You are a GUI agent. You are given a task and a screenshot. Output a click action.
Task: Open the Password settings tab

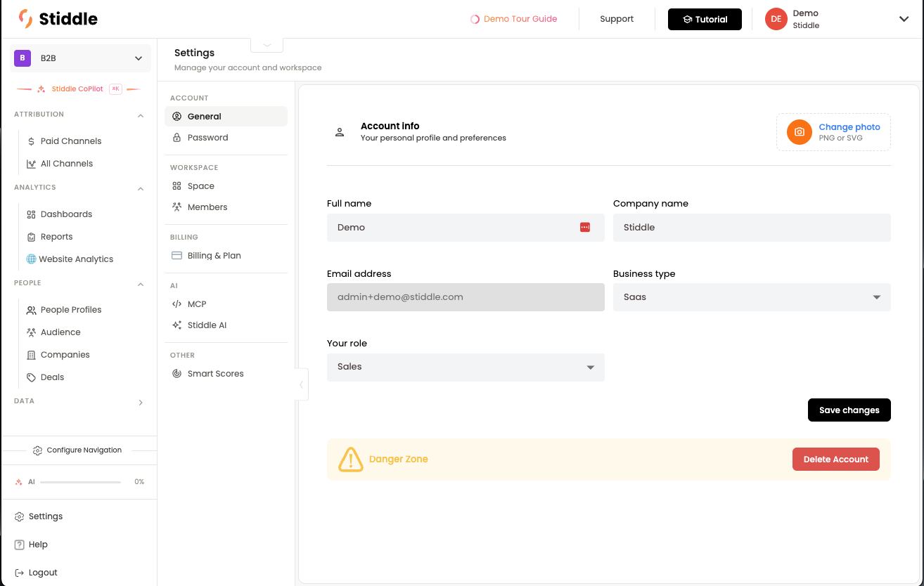(x=226, y=138)
